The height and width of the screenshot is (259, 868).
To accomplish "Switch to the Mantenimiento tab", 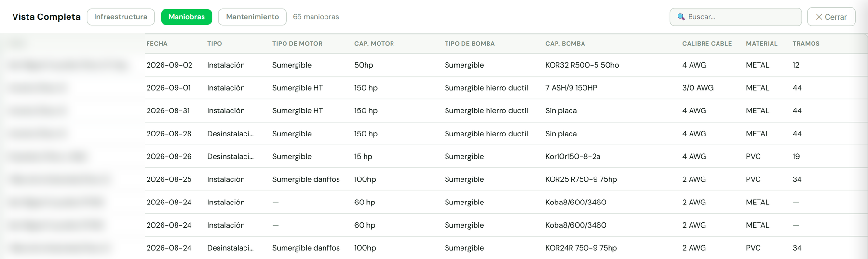I will pyautogui.click(x=252, y=17).
